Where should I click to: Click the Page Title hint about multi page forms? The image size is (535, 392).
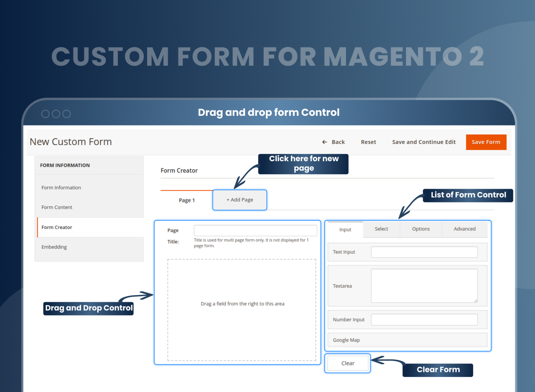point(251,243)
